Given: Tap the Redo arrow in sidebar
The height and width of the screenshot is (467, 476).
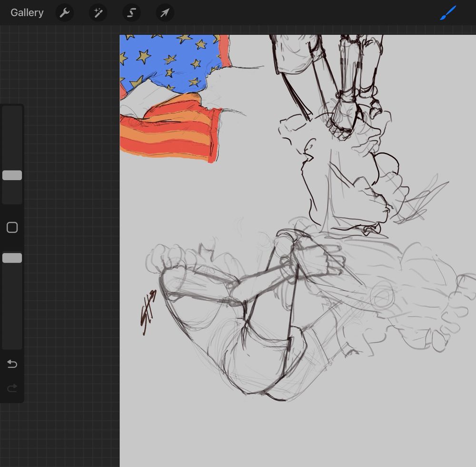Looking at the screenshot, I should [12, 388].
